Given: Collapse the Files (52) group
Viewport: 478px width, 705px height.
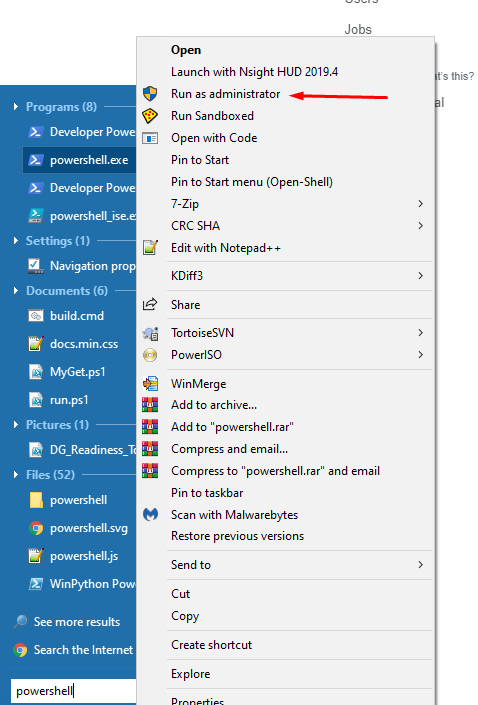Looking at the screenshot, I should (x=16, y=475).
